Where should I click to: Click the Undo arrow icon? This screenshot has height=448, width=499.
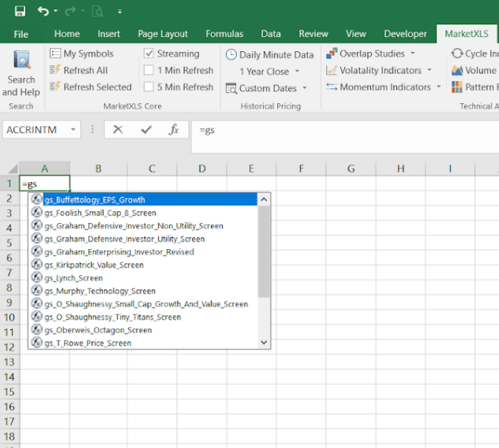pos(43,12)
